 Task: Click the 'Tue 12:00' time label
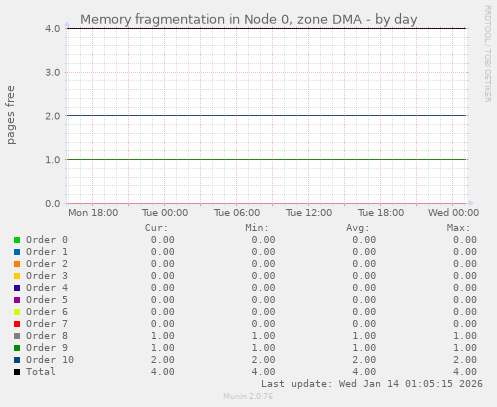click(x=309, y=213)
